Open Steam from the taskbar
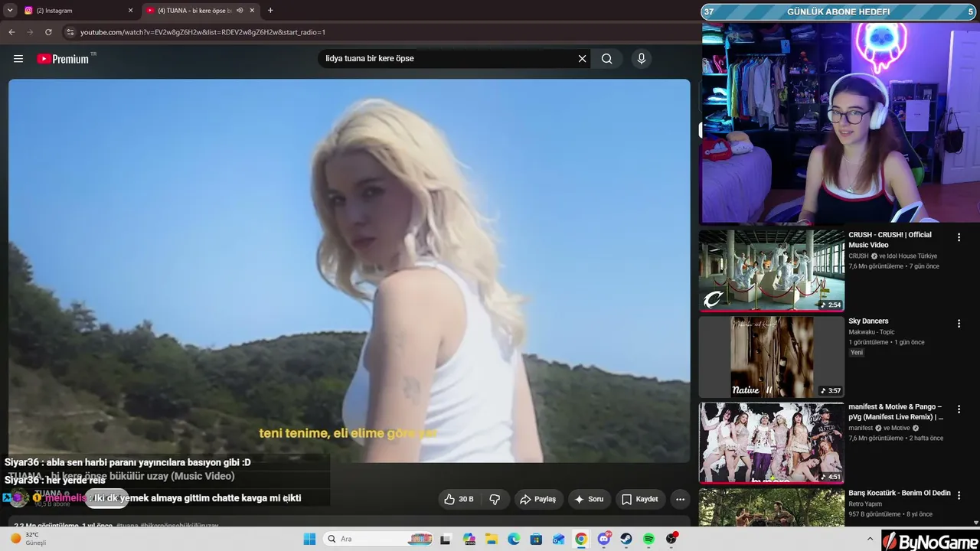This screenshot has width=980, height=551. (x=626, y=539)
